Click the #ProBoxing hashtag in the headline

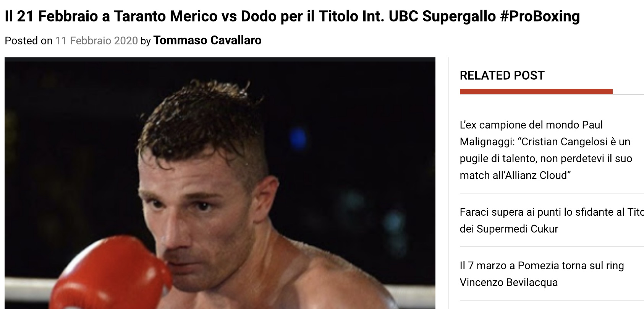point(539,16)
